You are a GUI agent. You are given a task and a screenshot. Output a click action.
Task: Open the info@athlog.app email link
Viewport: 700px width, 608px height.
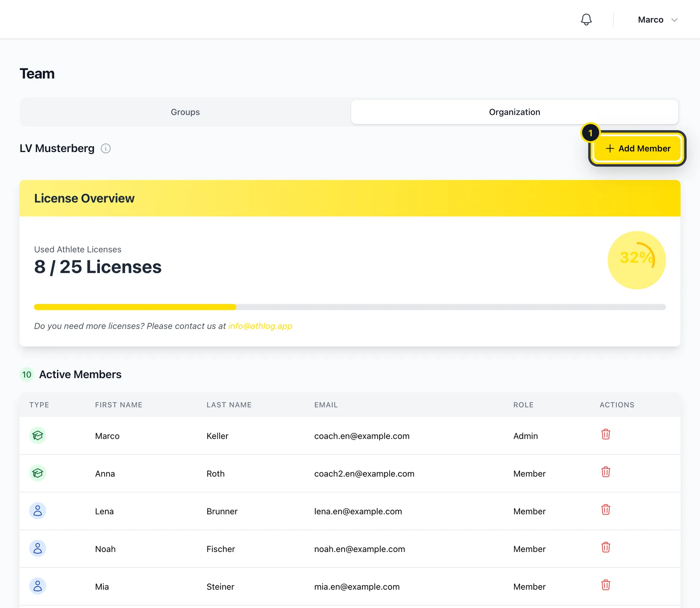[260, 326]
